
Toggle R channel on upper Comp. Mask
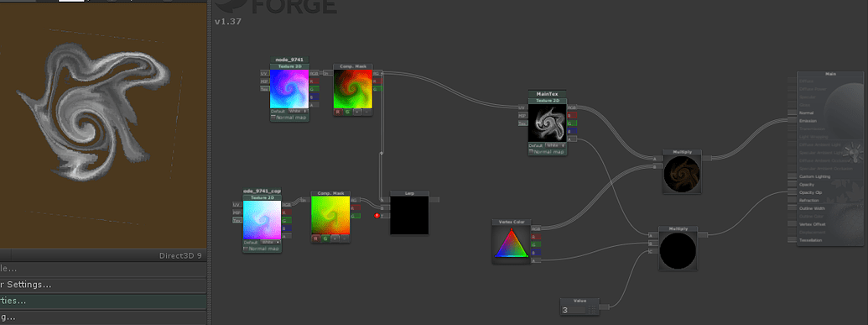tap(338, 112)
